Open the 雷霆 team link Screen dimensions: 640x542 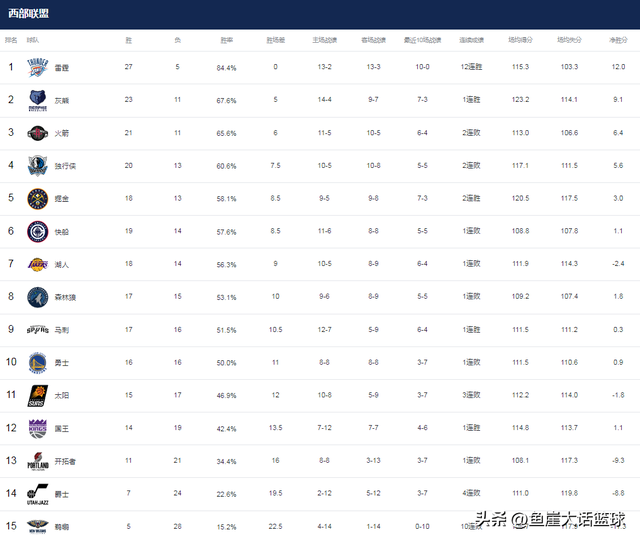pyautogui.click(x=62, y=68)
